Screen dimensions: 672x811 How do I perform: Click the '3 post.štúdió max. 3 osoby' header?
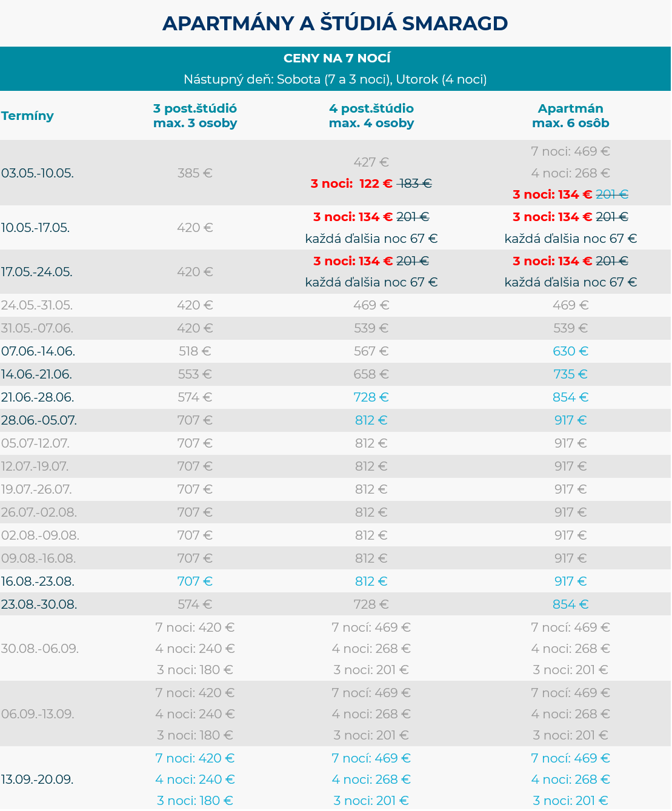coord(195,116)
